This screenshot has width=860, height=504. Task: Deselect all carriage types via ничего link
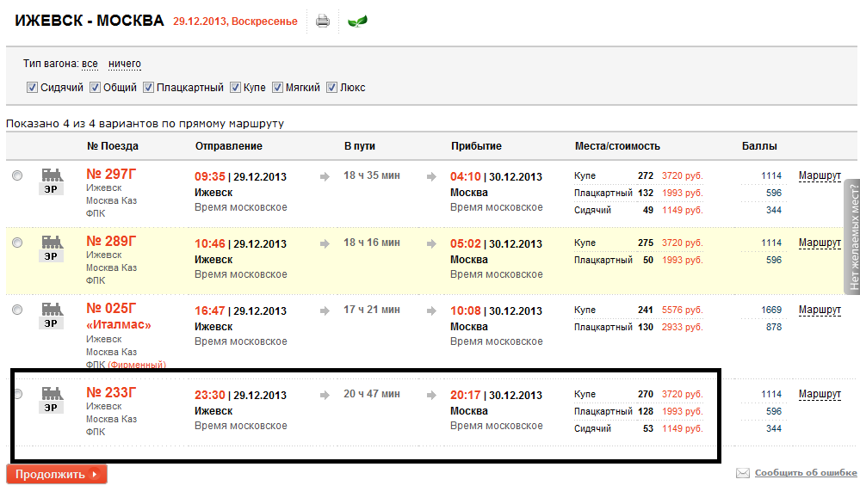point(125,65)
